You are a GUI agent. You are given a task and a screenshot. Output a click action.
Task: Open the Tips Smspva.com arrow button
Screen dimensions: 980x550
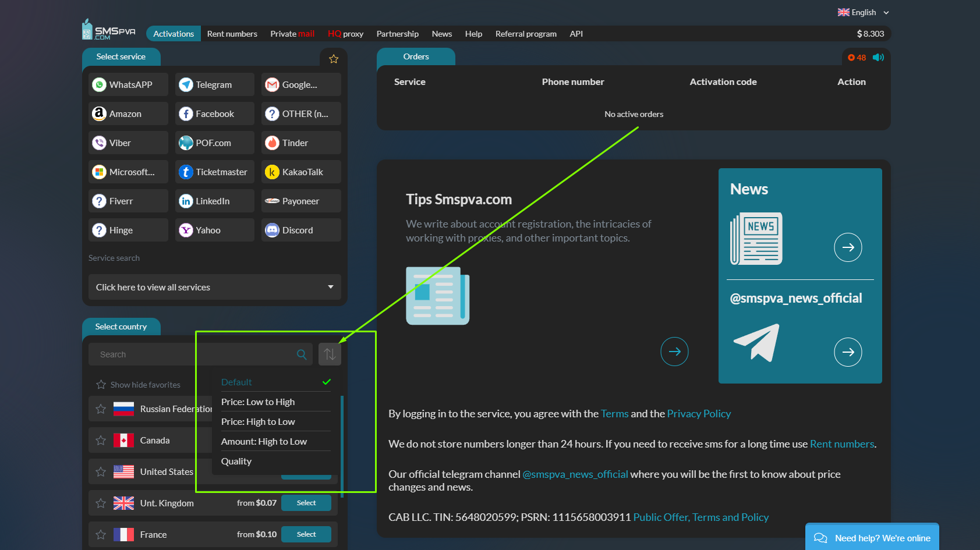pos(674,352)
